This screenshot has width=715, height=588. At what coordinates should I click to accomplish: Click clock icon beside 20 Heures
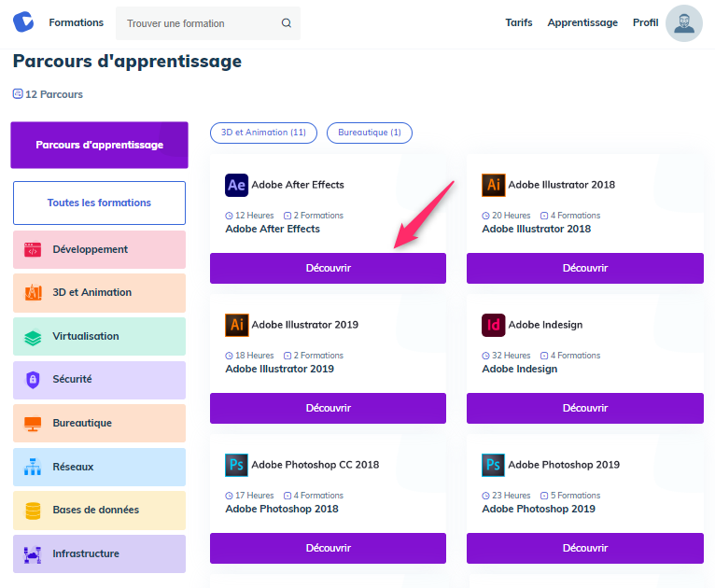[485, 216]
